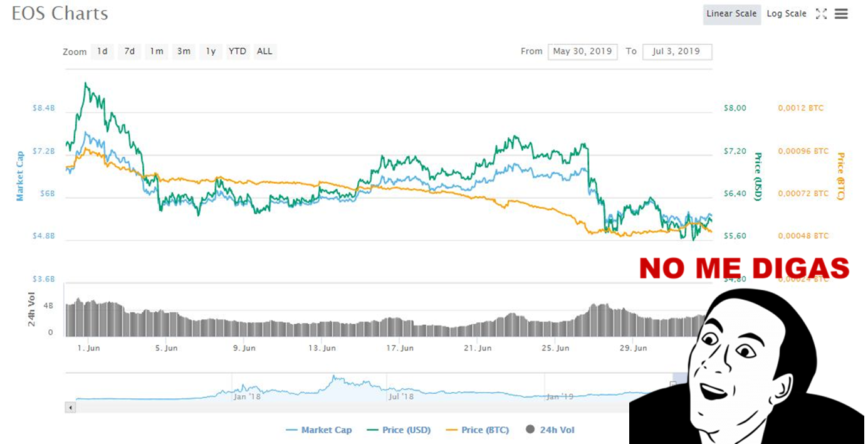Click the $6B market cap axis label
868x444 pixels.
click(47, 193)
